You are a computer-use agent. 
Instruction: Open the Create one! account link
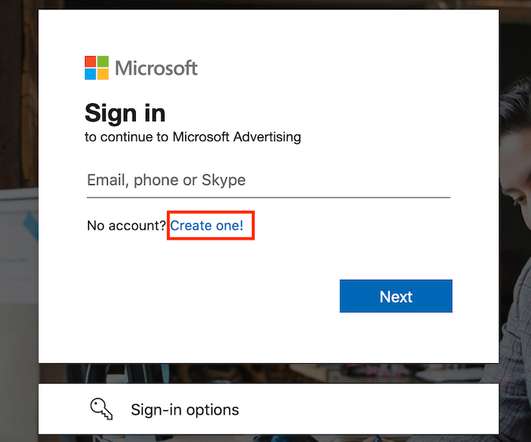(207, 226)
